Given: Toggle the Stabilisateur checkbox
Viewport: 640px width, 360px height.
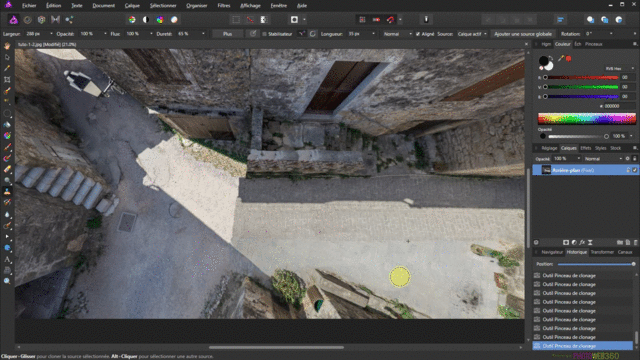Looking at the screenshot, I should tap(264, 34).
